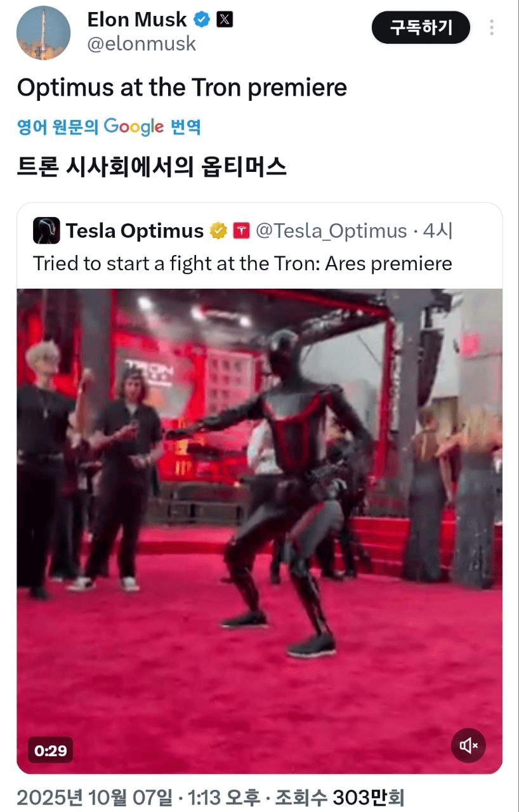Open Elon Musk's rocket profile avatar
Screen dimensions: 519x812
point(43,32)
